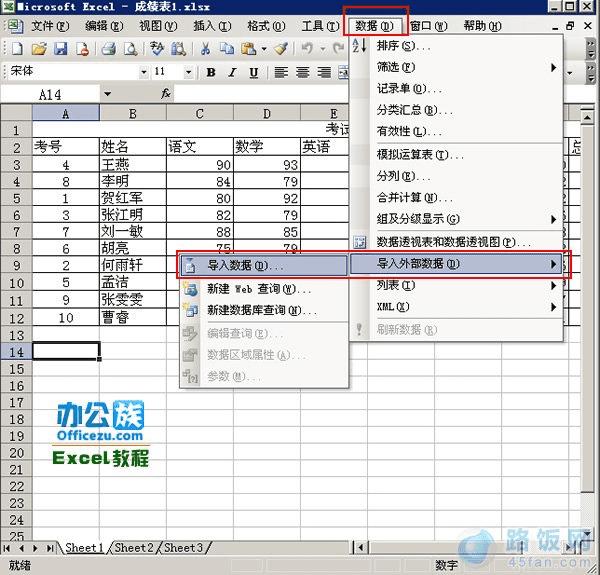Click the New workbook icon
Viewport: 600px width, 575px height.
tap(17, 49)
